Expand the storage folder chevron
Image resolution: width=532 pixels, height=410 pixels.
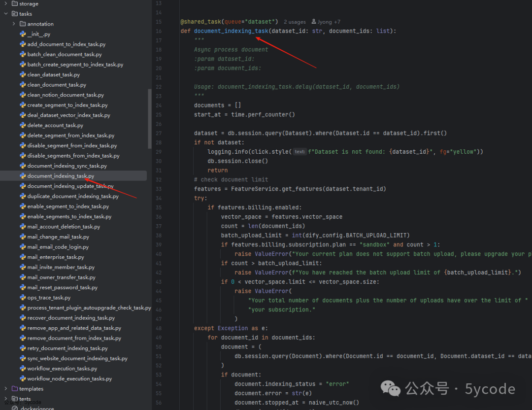[6, 3]
